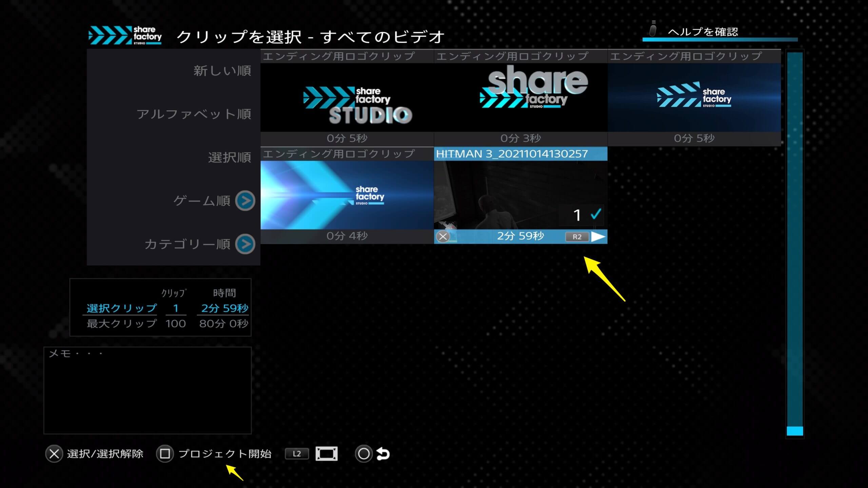
Task: Sort clips by アルファベット順
Action: click(x=194, y=114)
